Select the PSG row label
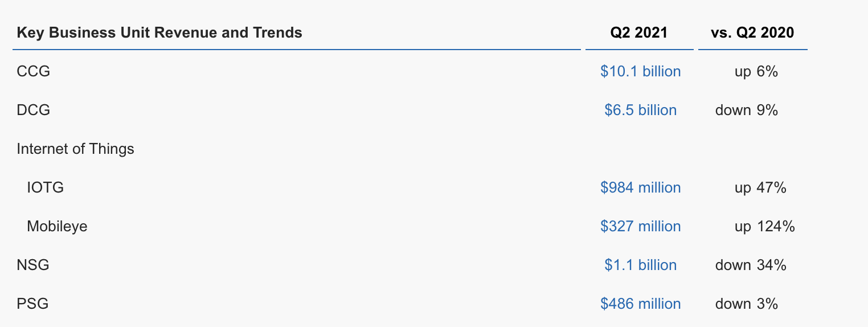The height and width of the screenshot is (327, 868). pos(32,304)
